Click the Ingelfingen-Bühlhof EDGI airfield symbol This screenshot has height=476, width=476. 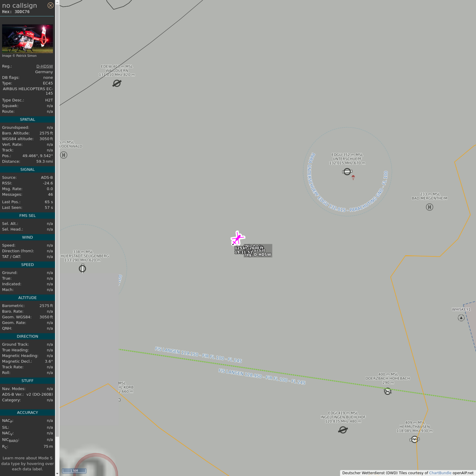pyautogui.click(x=343, y=430)
